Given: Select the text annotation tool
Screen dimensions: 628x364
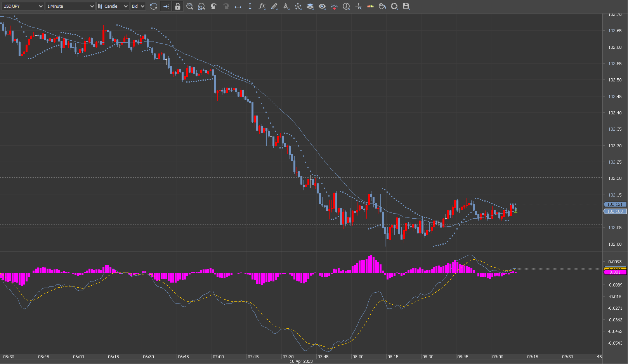Looking at the screenshot, I should [286, 6].
